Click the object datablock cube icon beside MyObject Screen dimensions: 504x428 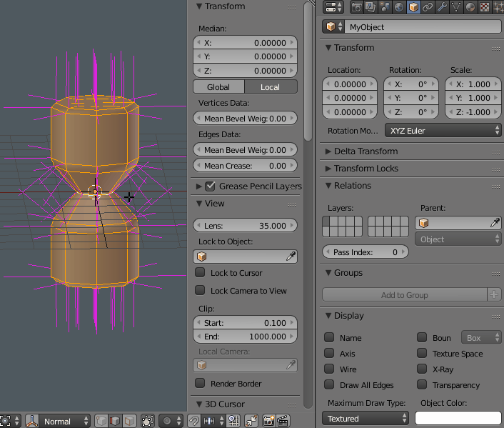[333, 26]
